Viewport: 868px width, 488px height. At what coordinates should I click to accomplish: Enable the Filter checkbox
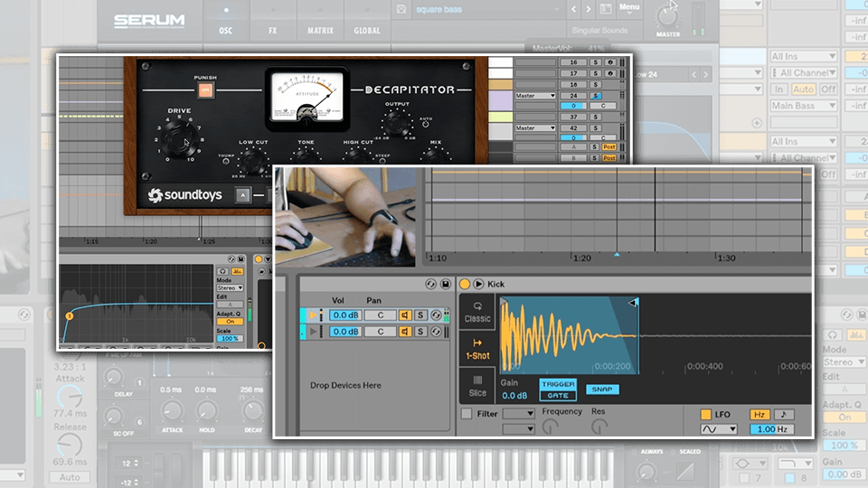(x=467, y=413)
